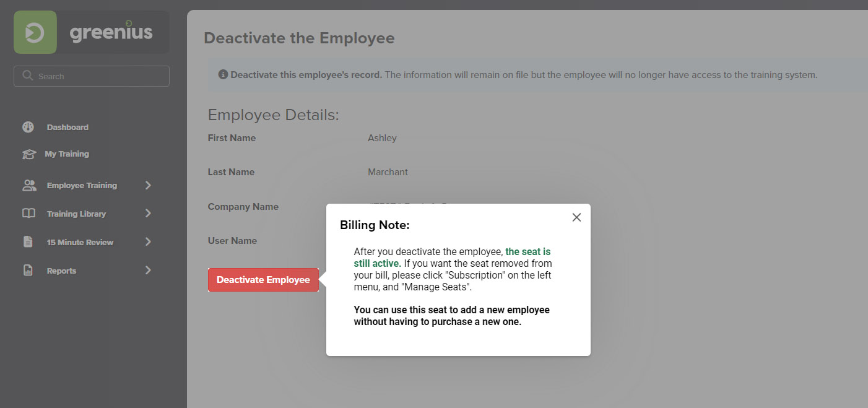Click the "Deactivate the Employee" page heading
Viewport: 868px width, 408px height.
[x=299, y=38]
